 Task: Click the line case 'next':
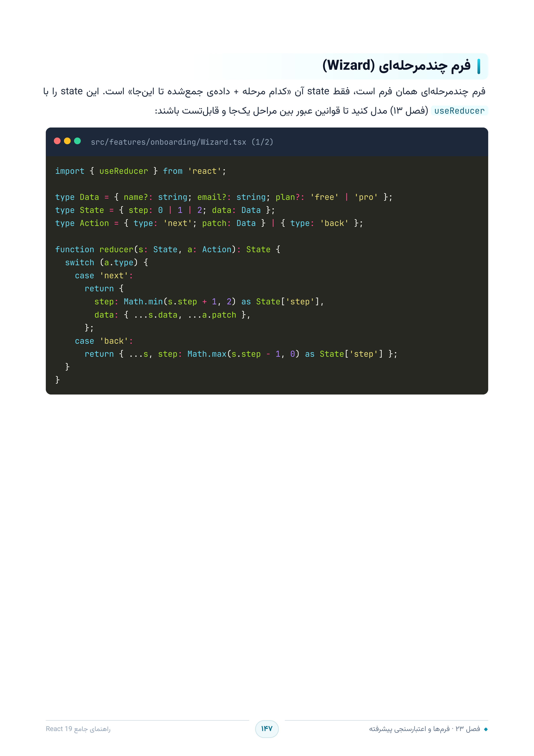click(104, 276)
